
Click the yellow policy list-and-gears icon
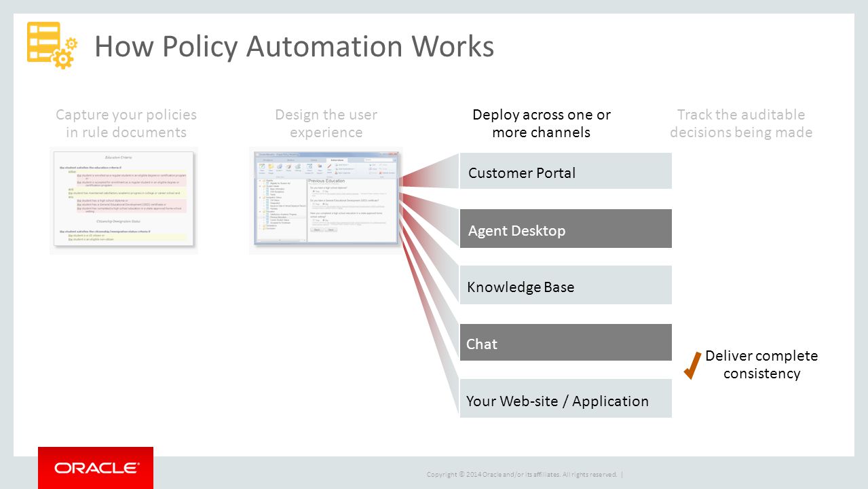tap(52, 45)
